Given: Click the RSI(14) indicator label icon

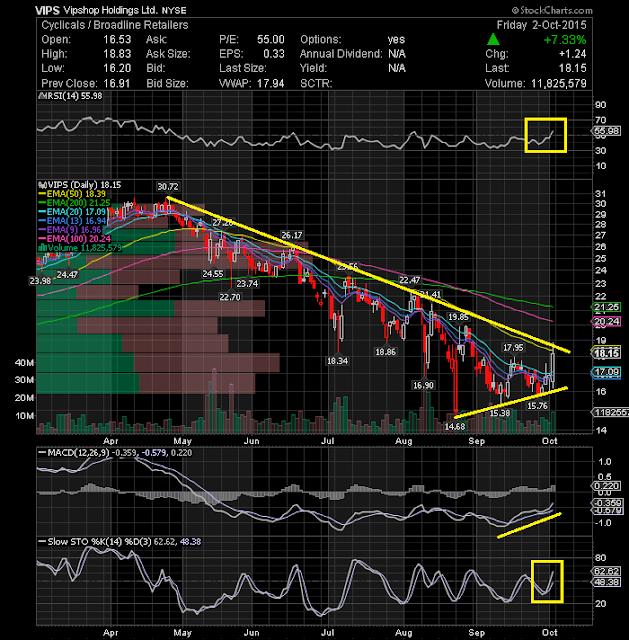Looking at the screenshot, I should click(x=42, y=96).
